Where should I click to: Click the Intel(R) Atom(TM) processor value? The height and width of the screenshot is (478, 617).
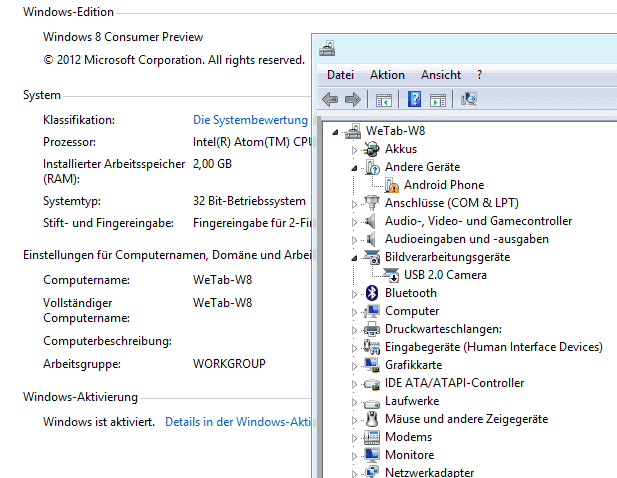(x=252, y=142)
